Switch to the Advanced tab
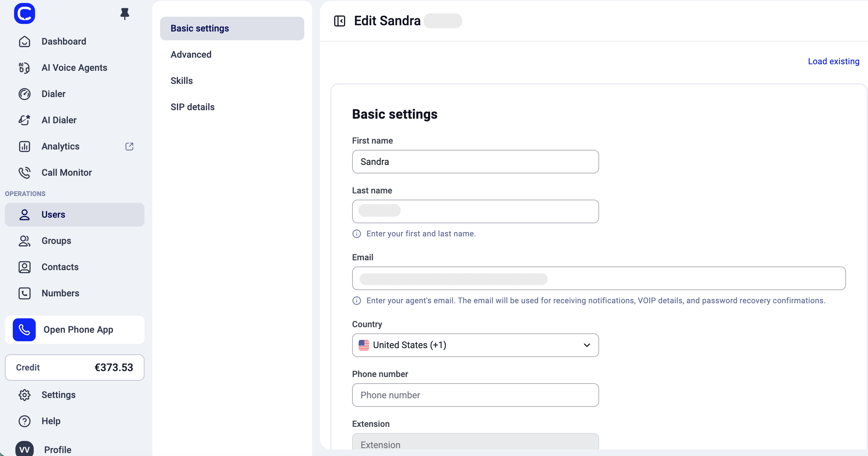Viewport: 868px width, 456px height. coord(191,55)
